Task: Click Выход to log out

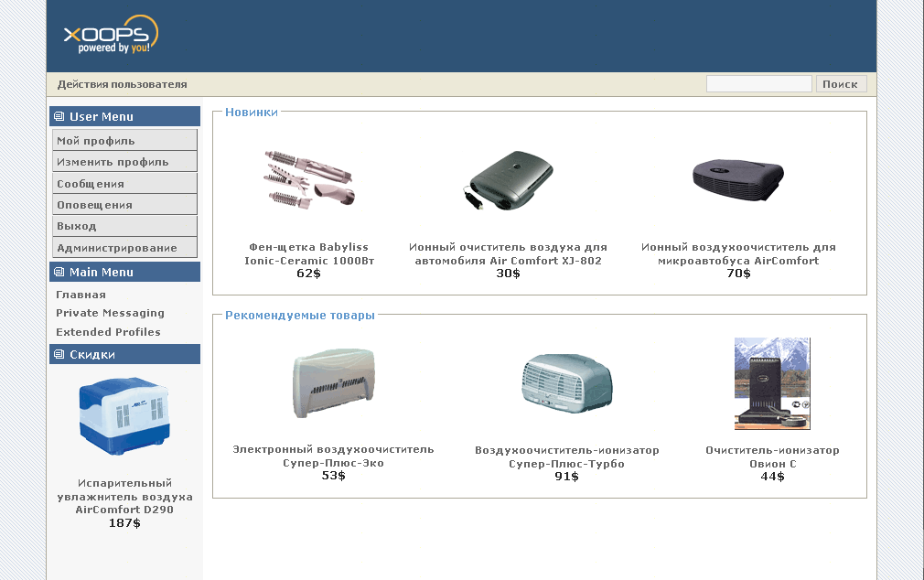Action: point(124,226)
